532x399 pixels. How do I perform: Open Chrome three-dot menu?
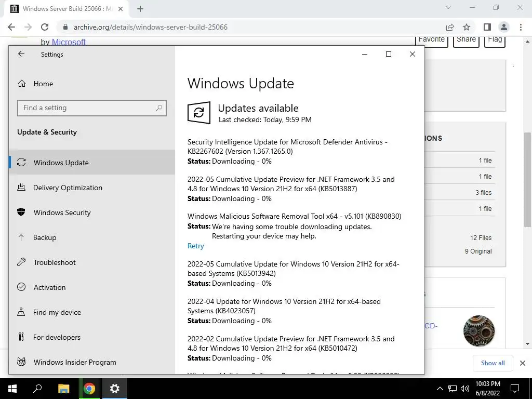pos(521,27)
